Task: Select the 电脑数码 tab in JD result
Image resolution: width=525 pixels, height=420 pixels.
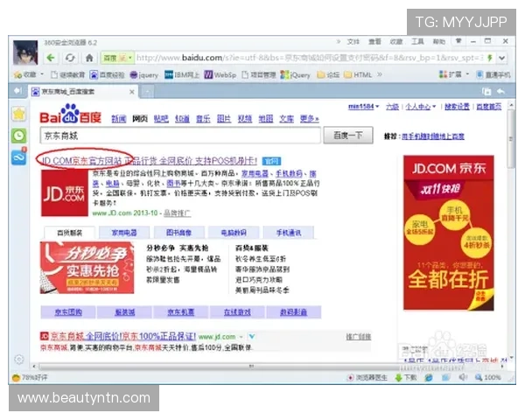Action: 234,233
